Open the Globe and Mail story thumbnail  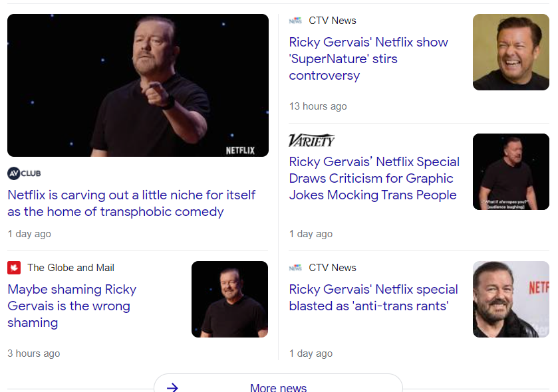click(x=229, y=299)
